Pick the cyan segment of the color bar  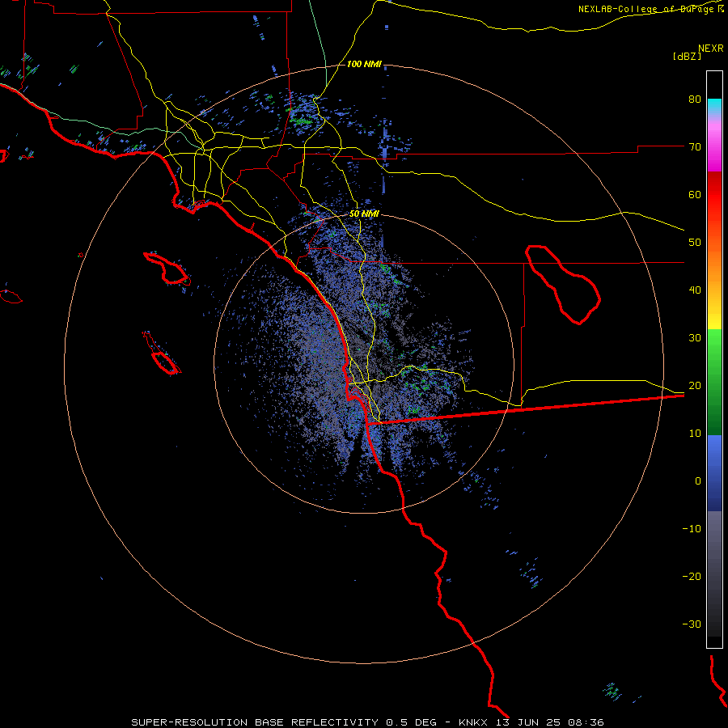point(714,106)
